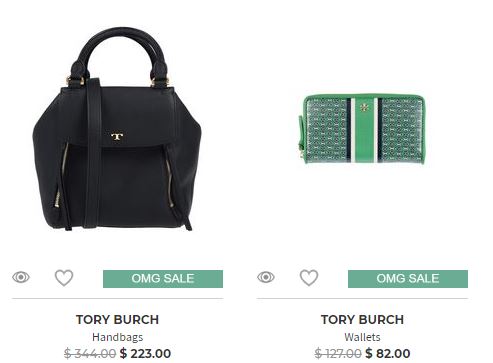This screenshot has height=363, width=493.
Task: Add the black handbag to wishlist with heart
Action: coord(64,278)
